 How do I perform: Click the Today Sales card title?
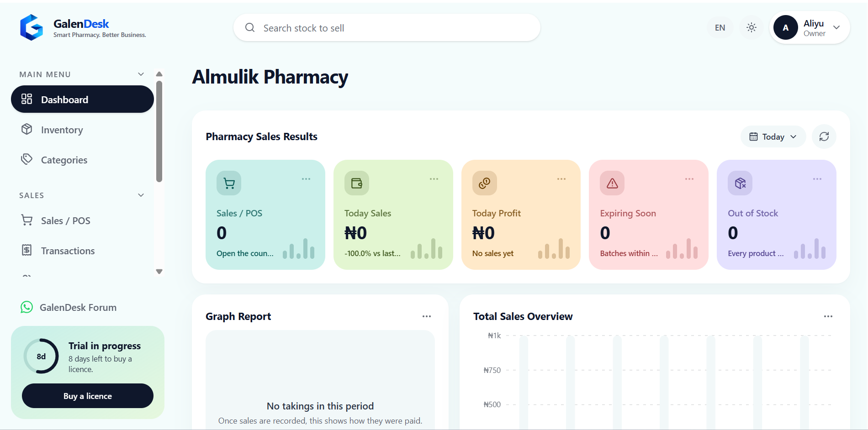coord(368,213)
